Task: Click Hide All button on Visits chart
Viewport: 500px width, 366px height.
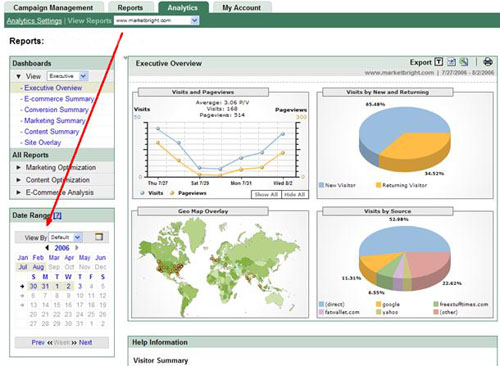Action: pyautogui.click(x=295, y=194)
